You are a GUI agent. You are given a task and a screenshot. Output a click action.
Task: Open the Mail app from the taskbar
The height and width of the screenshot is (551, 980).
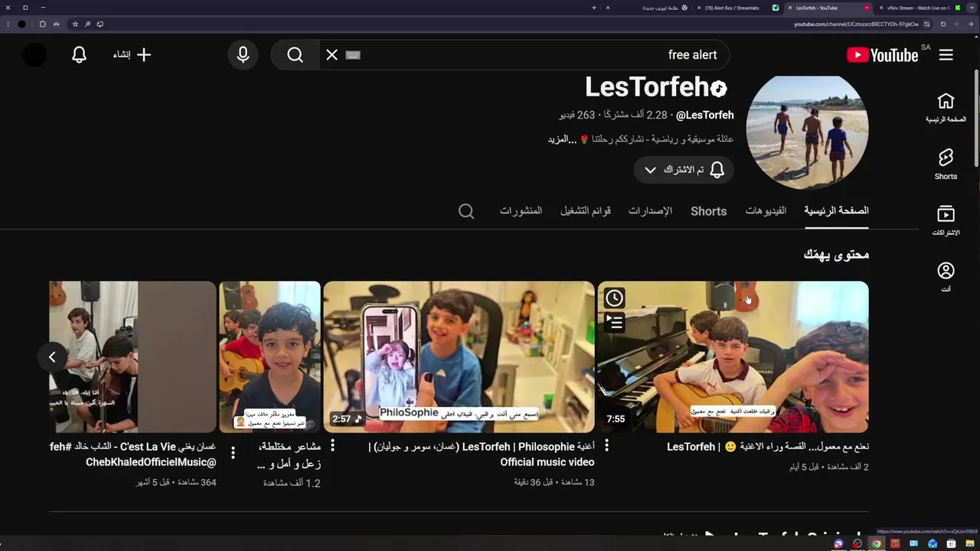tap(933, 544)
